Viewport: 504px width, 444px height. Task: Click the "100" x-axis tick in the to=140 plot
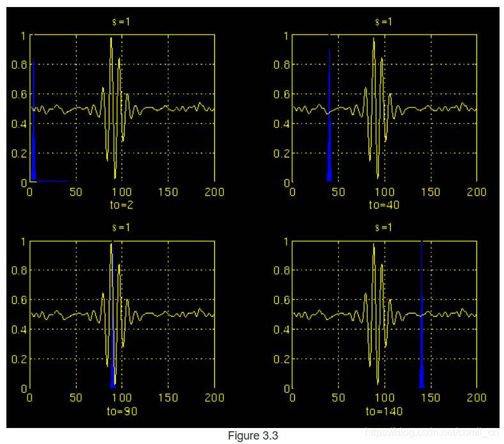pos(384,398)
